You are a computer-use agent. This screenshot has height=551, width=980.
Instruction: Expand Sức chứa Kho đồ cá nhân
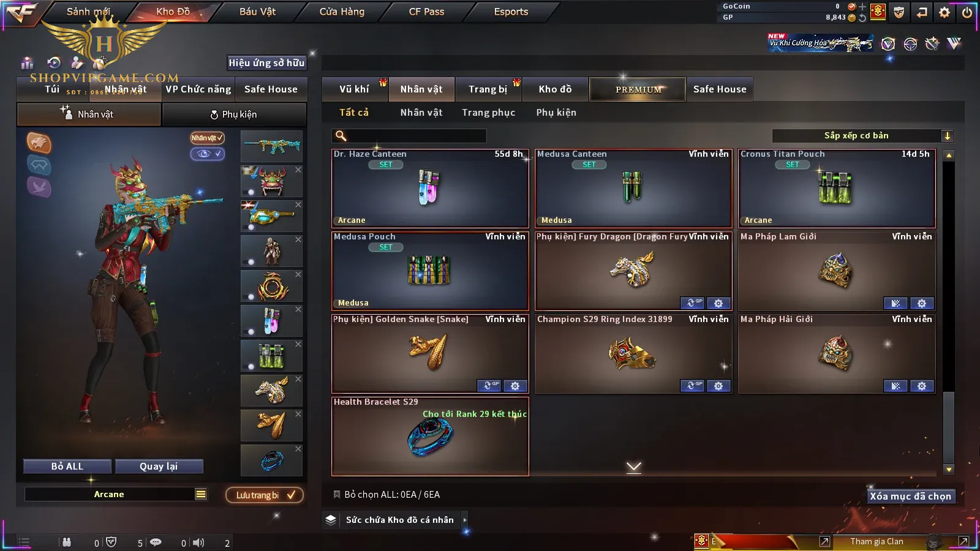(465, 520)
